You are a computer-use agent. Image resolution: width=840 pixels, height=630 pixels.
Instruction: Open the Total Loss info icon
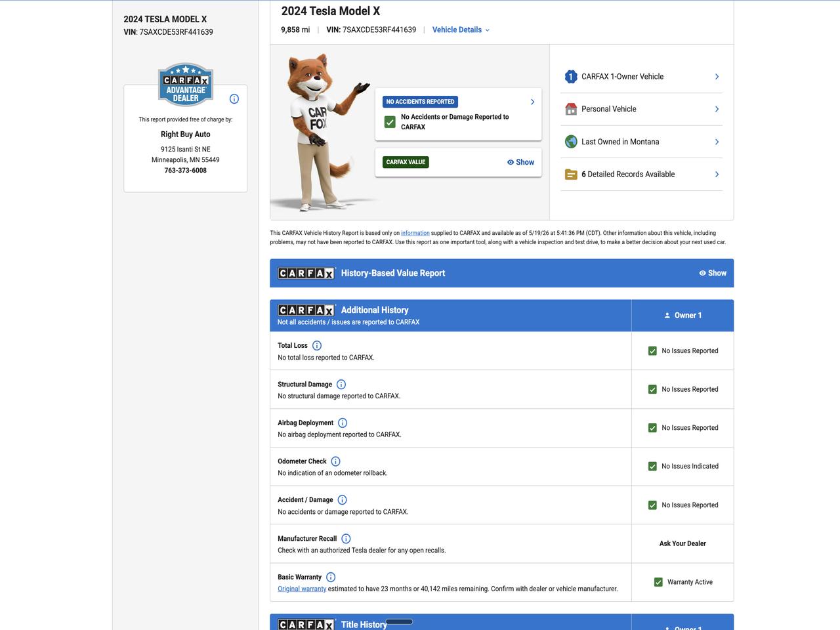click(317, 346)
